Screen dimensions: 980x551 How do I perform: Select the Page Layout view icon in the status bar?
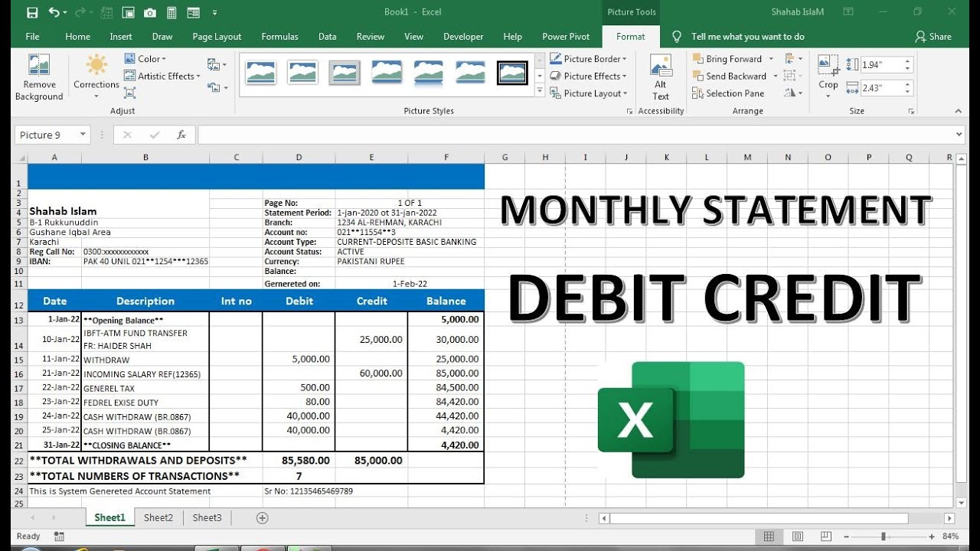(x=796, y=536)
